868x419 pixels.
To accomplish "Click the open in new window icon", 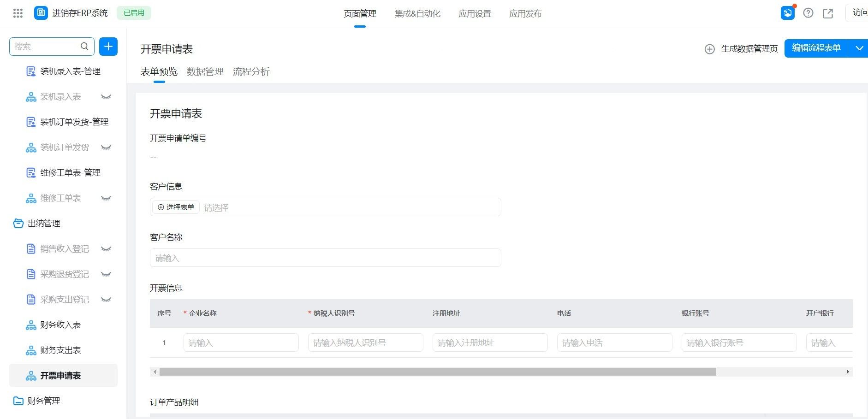I will [828, 13].
